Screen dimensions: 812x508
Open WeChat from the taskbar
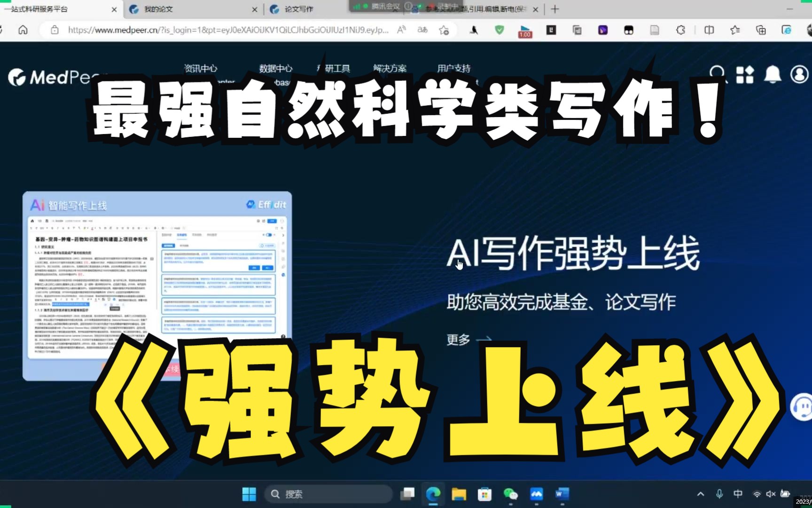point(510,494)
